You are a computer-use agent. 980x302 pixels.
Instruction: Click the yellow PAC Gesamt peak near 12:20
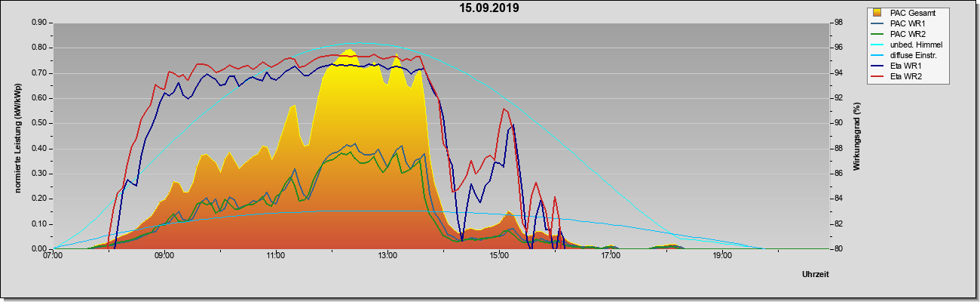tap(348, 51)
